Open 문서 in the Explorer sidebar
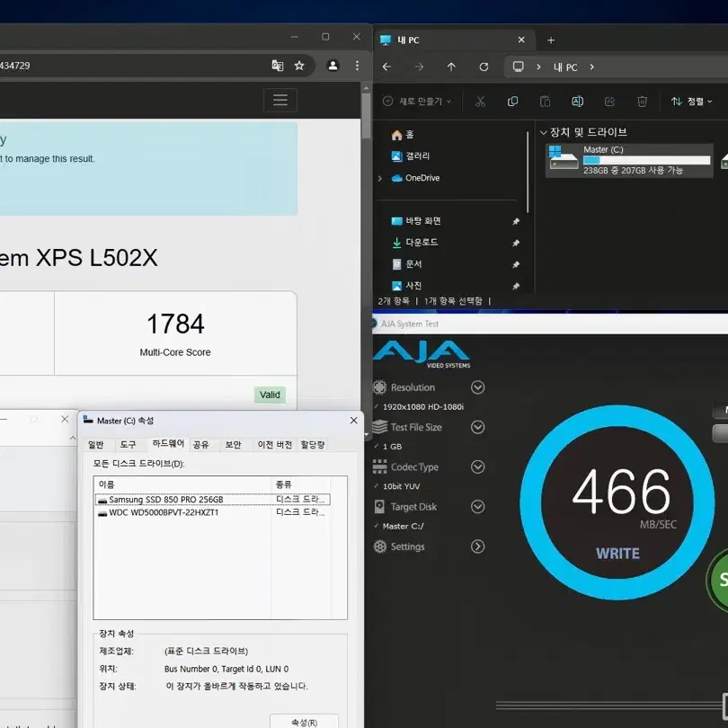The image size is (728, 728). click(407, 264)
